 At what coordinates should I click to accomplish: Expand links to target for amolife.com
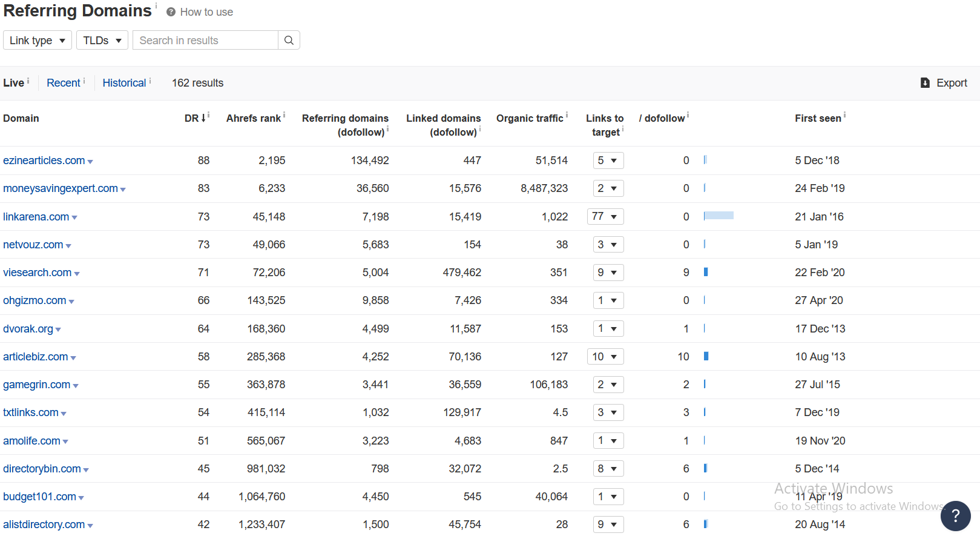[x=608, y=441]
